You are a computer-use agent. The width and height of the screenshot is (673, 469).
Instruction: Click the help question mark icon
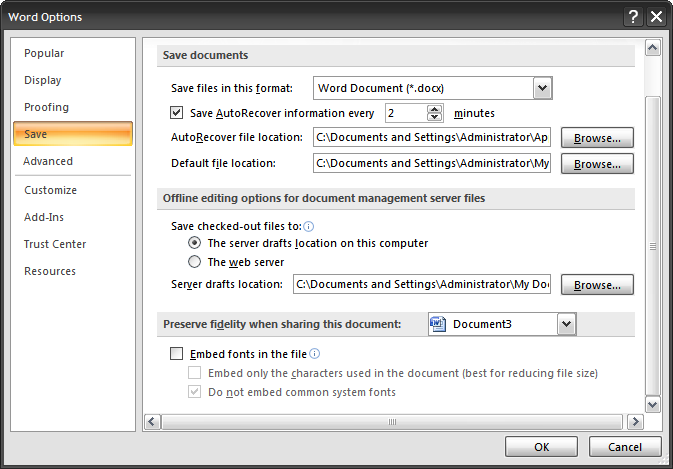[x=633, y=17]
